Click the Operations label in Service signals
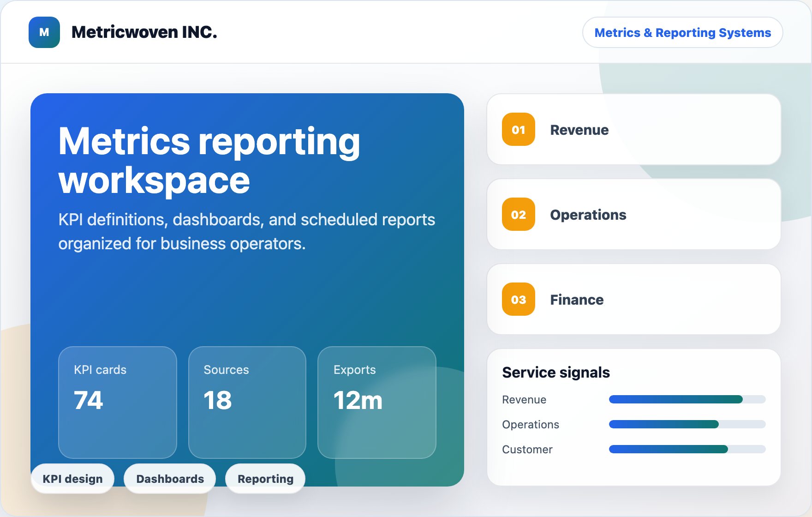 click(x=531, y=425)
